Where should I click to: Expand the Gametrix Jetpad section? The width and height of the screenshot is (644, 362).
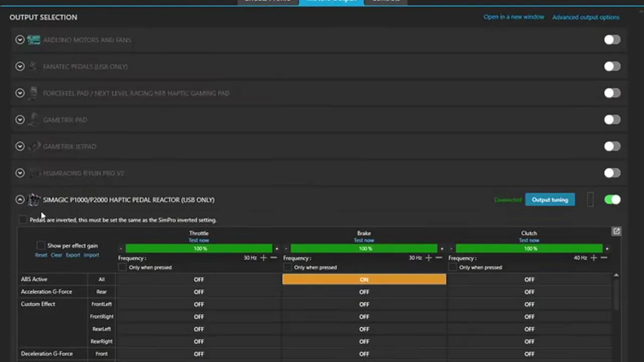(20, 146)
